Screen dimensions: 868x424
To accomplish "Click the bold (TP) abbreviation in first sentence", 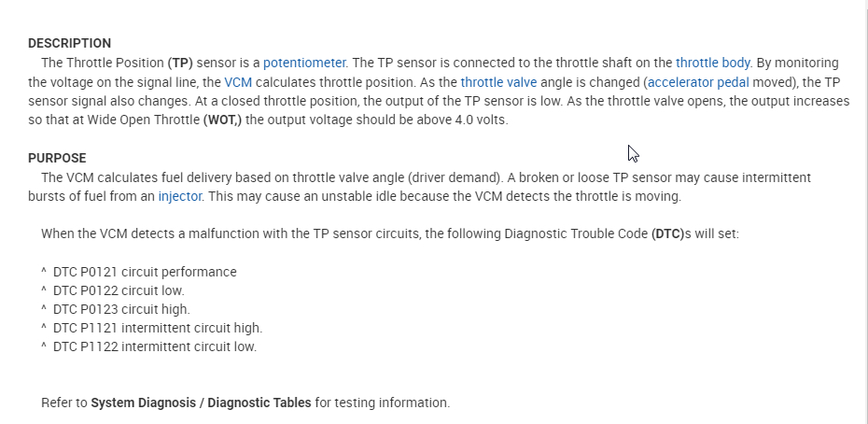I will tap(180, 63).
